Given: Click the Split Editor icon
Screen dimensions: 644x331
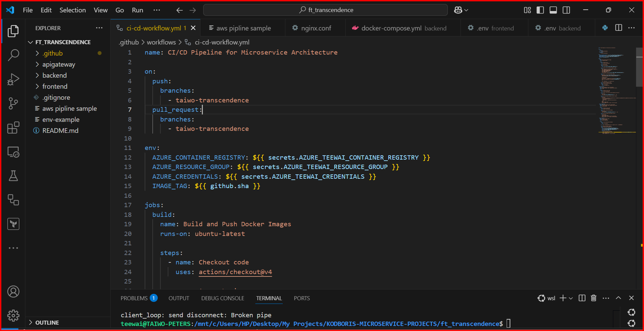Looking at the screenshot, I should point(618,28).
